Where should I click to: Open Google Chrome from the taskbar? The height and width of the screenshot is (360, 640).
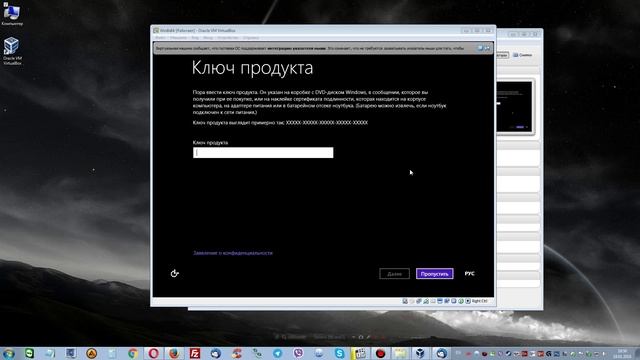133,353
